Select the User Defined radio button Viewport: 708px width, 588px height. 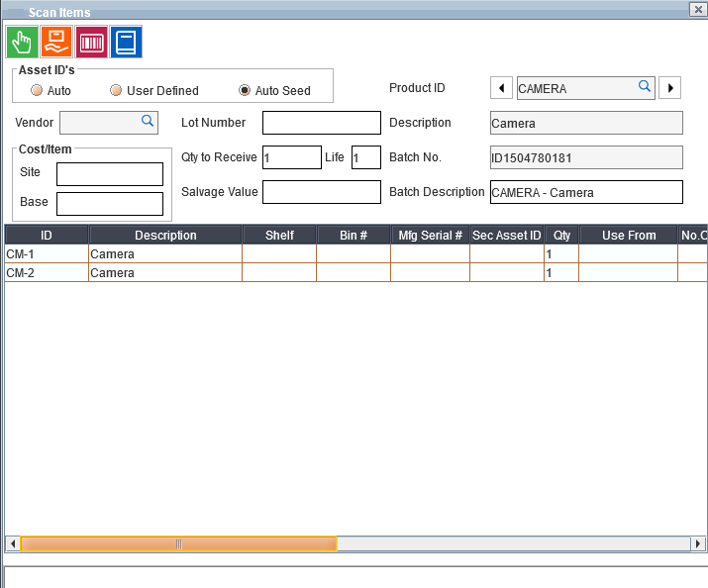(x=116, y=91)
